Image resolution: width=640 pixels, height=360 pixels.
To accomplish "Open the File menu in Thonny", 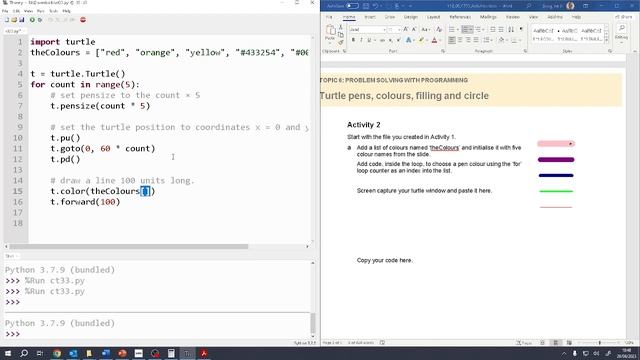I will pos(5,11).
